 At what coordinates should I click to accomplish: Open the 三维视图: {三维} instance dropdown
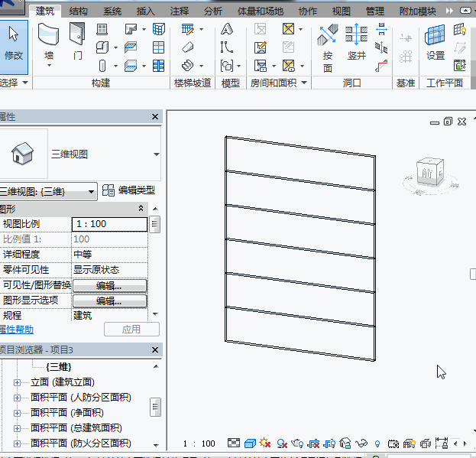point(92,190)
